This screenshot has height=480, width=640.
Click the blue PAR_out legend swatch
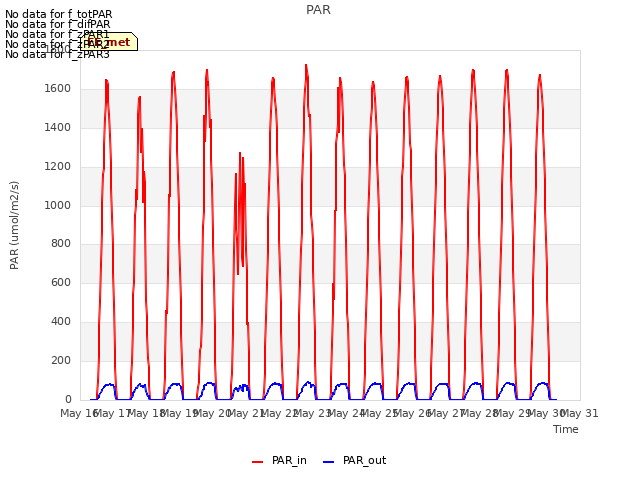pos(329,462)
